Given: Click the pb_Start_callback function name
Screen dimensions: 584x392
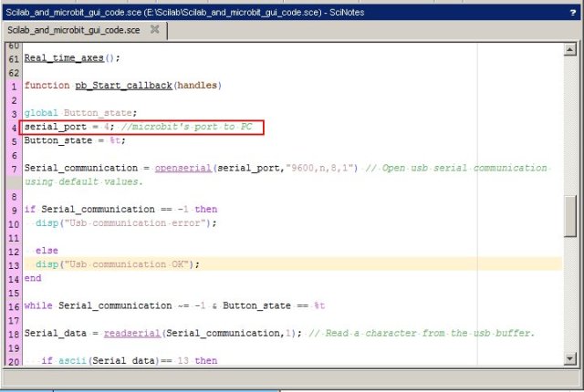Looking at the screenshot, I should tap(112, 85).
